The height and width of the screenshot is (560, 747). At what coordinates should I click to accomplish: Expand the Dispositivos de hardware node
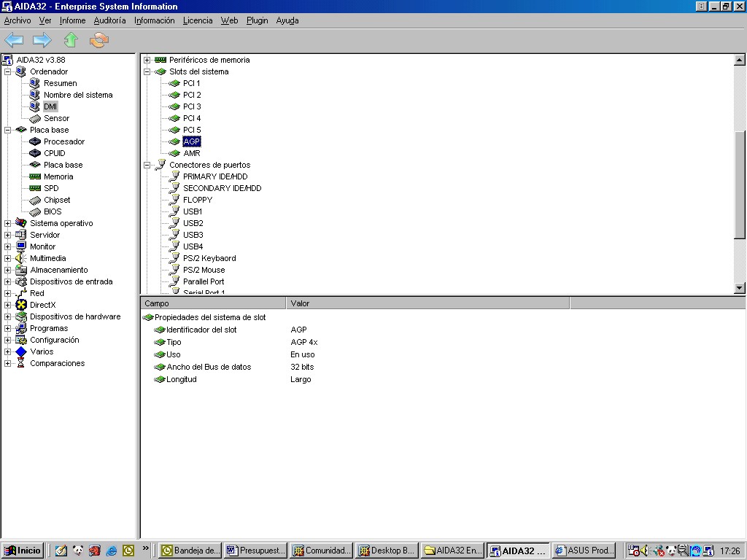tap(7, 316)
